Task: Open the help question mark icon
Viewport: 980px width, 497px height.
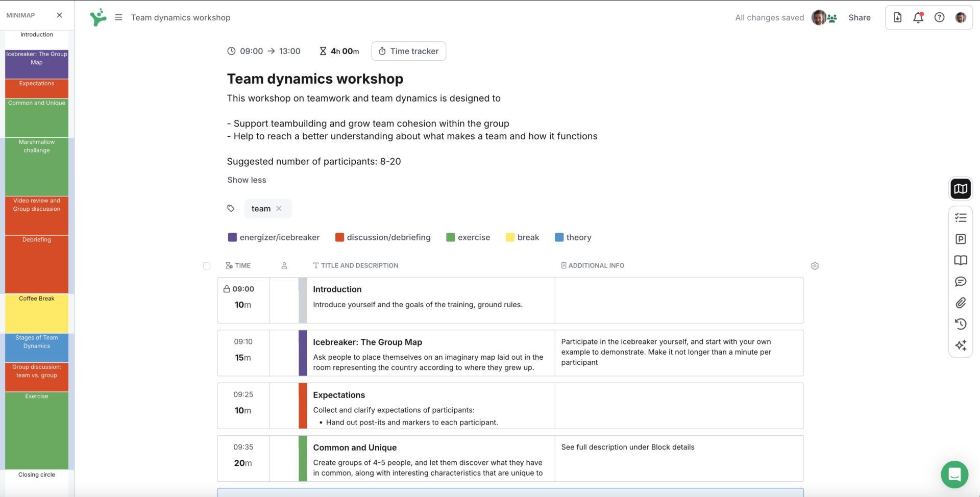Action: pos(939,17)
